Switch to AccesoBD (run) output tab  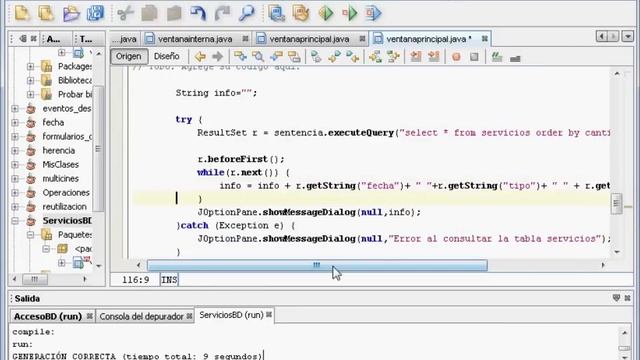point(48,316)
